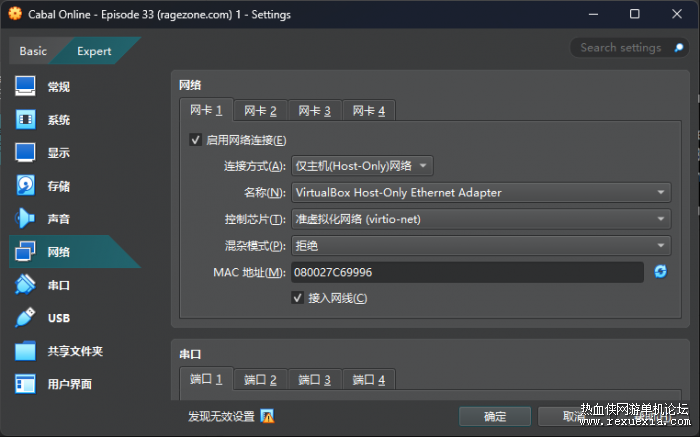
Task: Select the 端口 1 serial tab
Action: pos(206,379)
